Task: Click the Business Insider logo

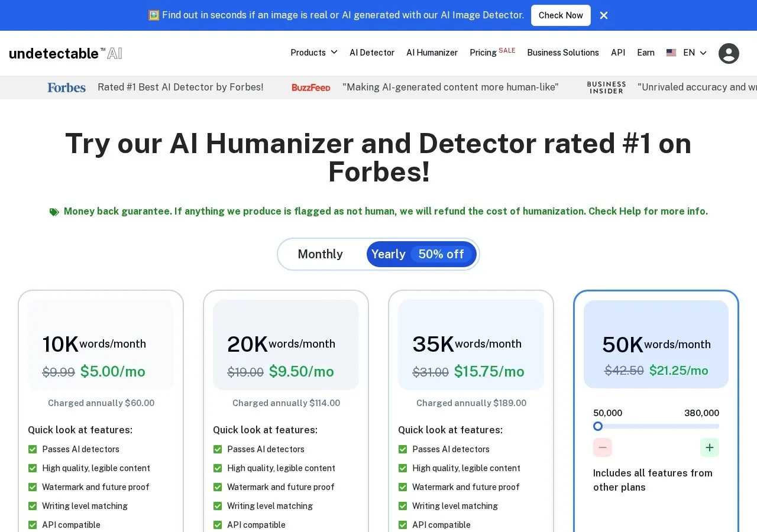Action: click(606, 87)
